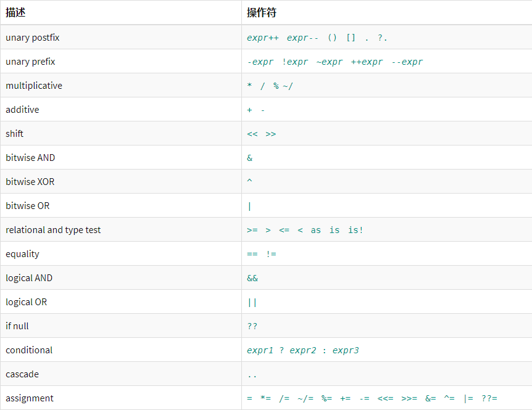Click the >= > <= < as is operators
Screen dimensions: 532x410
tap(305, 230)
